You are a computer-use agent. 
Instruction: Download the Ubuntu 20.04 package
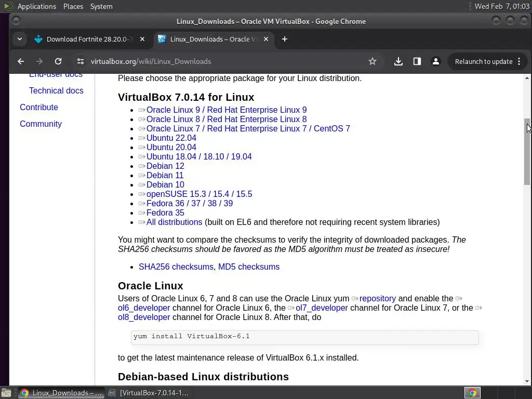pos(171,147)
